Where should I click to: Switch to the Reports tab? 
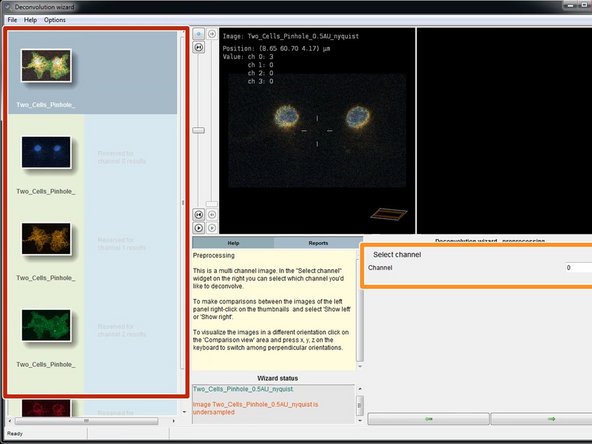[x=318, y=243]
